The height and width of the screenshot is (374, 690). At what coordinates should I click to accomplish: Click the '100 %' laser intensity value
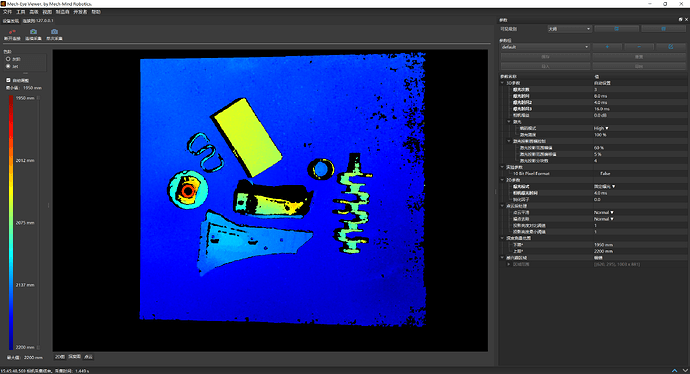(600, 135)
